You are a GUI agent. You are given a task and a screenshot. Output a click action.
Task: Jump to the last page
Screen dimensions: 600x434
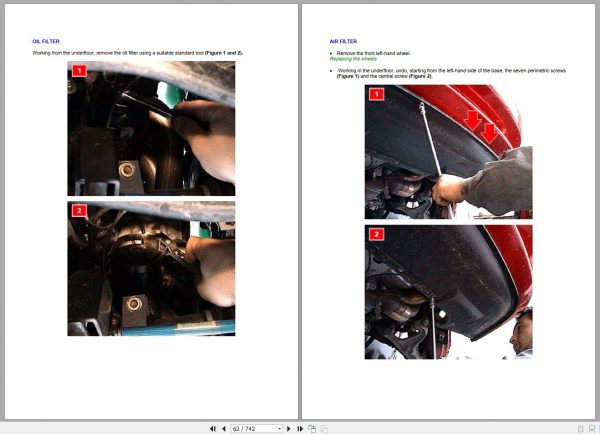(x=300, y=429)
